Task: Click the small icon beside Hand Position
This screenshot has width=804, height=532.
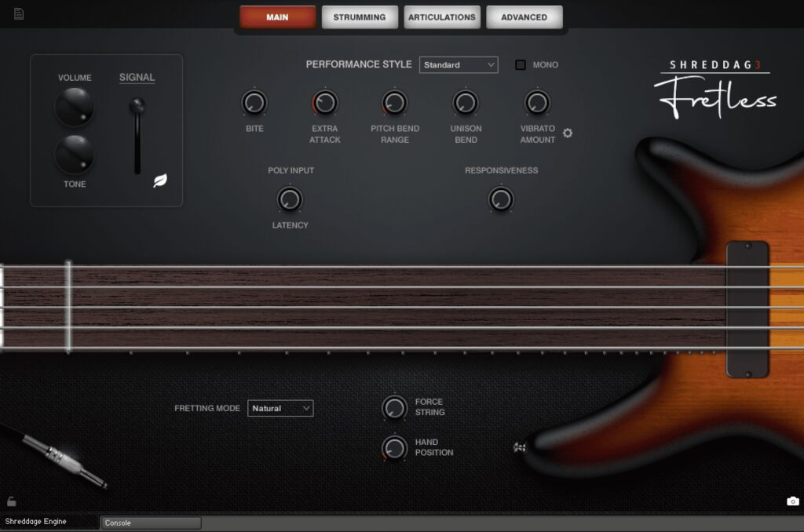Action: tap(517, 447)
